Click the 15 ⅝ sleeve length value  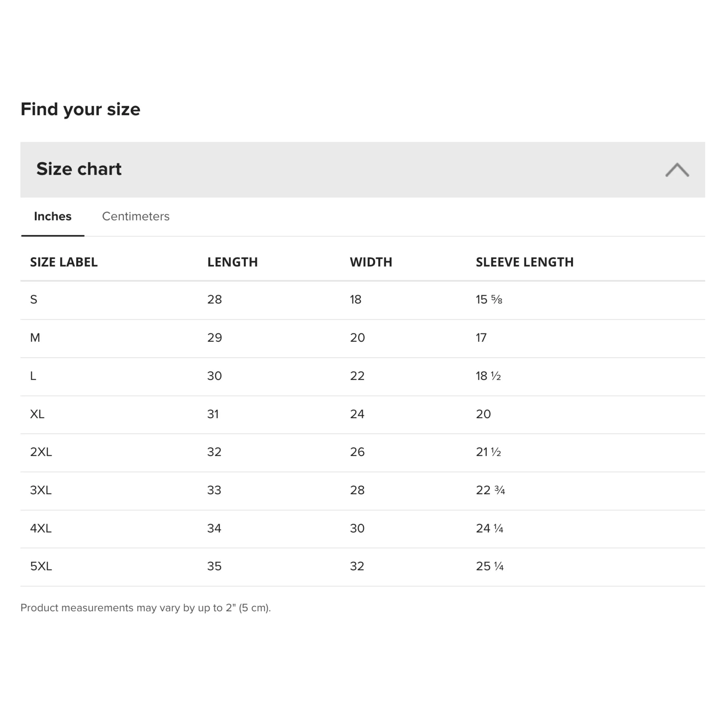(x=489, y=300)
